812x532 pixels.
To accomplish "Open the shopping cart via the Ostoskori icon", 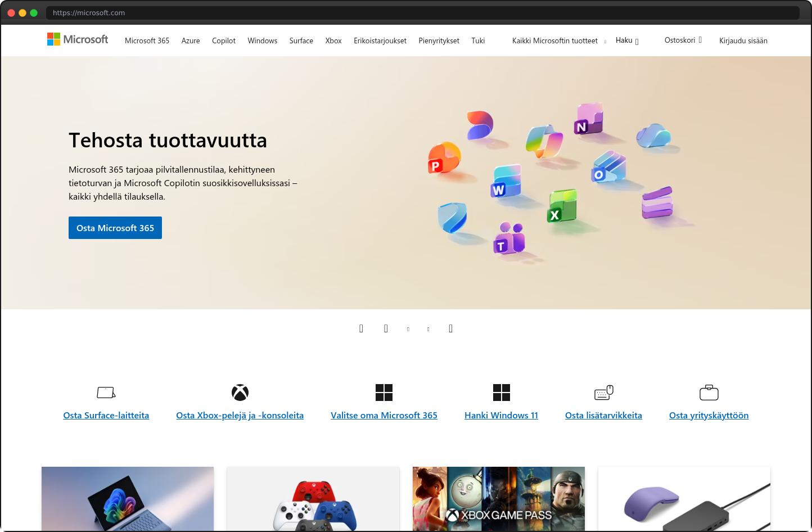I will click(699, 39).
